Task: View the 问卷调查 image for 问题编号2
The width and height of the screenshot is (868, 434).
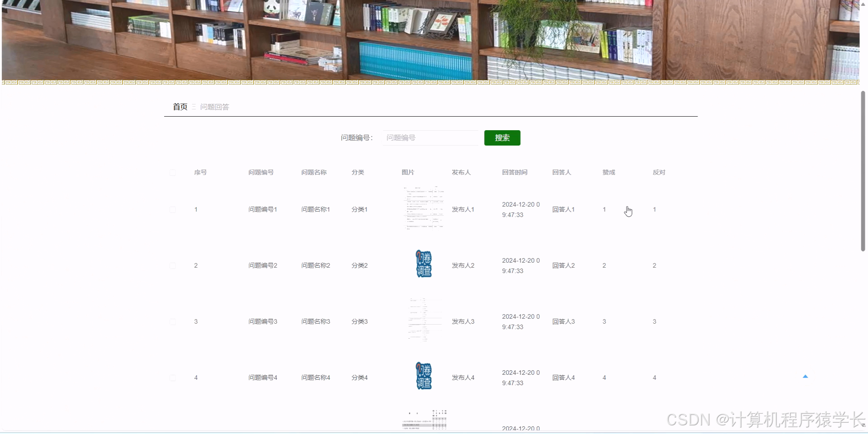Action: tap(423, 264)
